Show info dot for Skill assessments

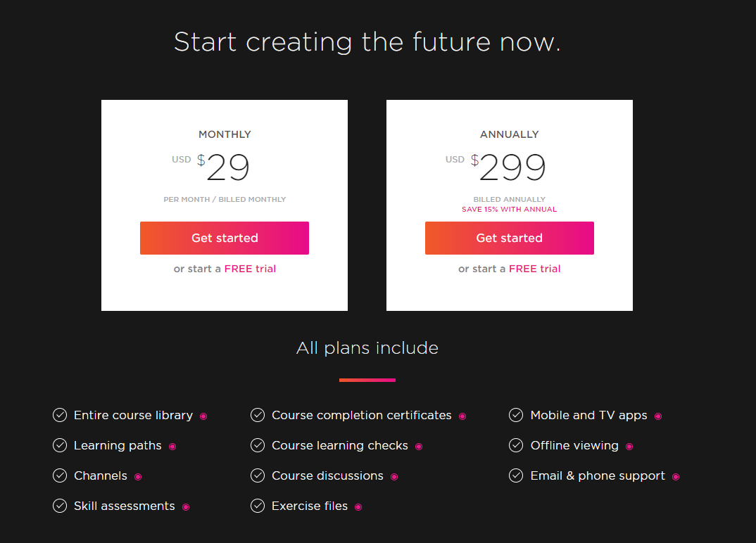(x=186, y=507)
